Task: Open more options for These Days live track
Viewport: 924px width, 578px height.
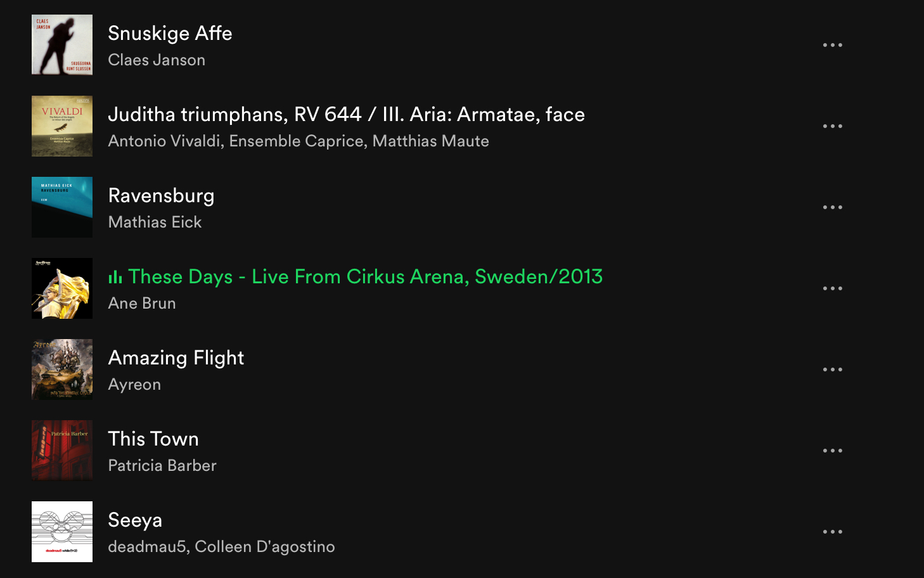Action: pyautogui.click(x=832, y=288)
